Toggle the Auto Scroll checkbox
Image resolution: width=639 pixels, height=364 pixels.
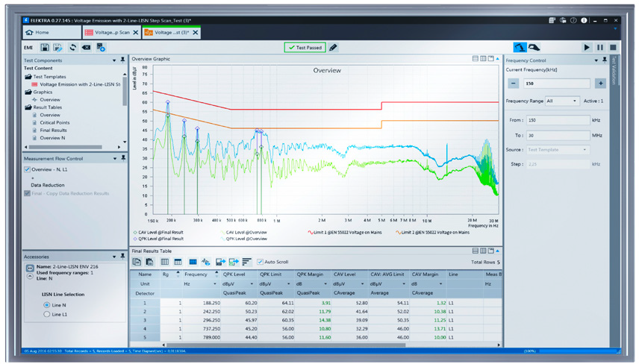(x=260, y=262)
